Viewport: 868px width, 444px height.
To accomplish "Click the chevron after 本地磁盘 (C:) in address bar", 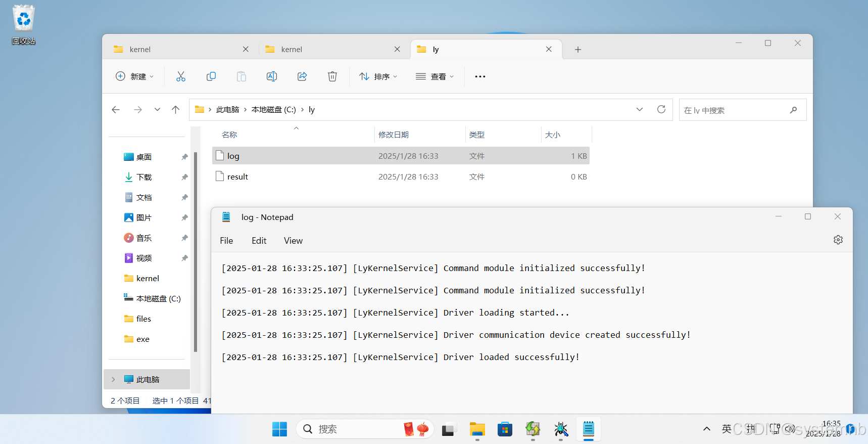I will [x=302, y=110].
